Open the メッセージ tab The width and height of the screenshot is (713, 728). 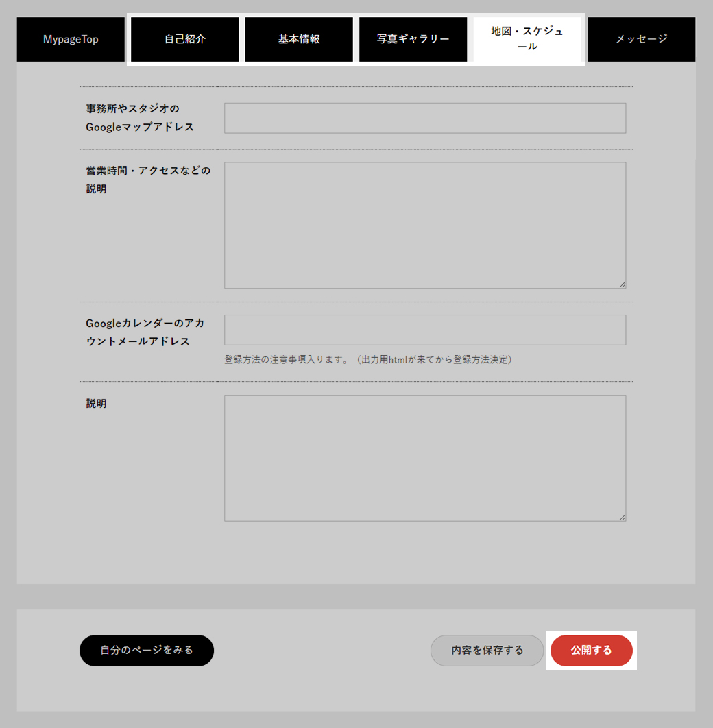click(x=642, y=40)
